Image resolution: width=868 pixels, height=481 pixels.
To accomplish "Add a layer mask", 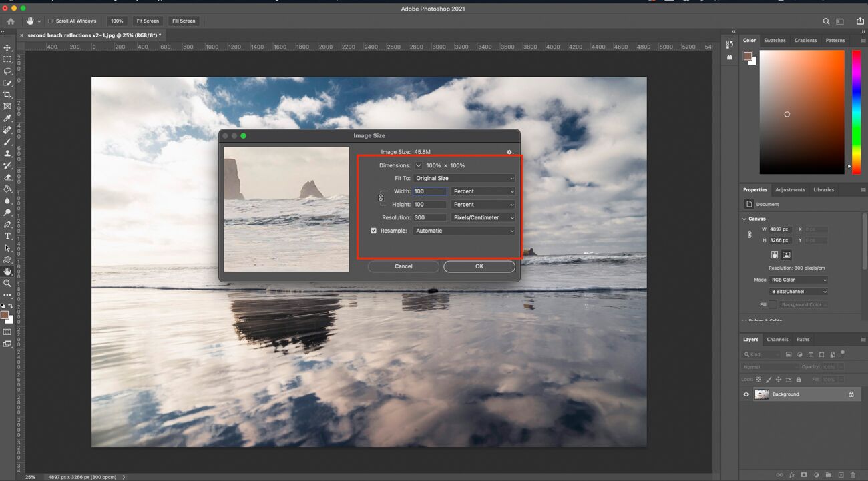I will coord(805,475).
